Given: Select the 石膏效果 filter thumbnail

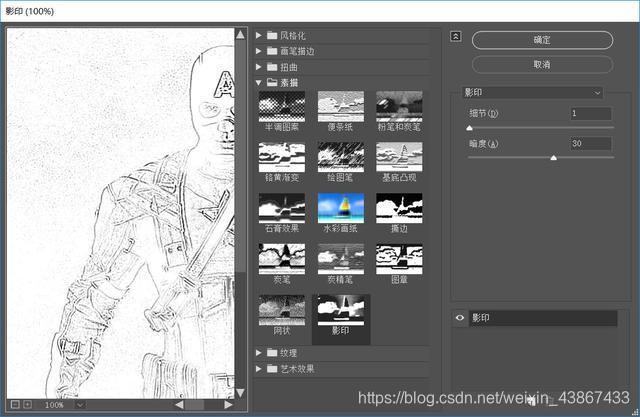Looking at the screenshot, I should tap(282, 208).
